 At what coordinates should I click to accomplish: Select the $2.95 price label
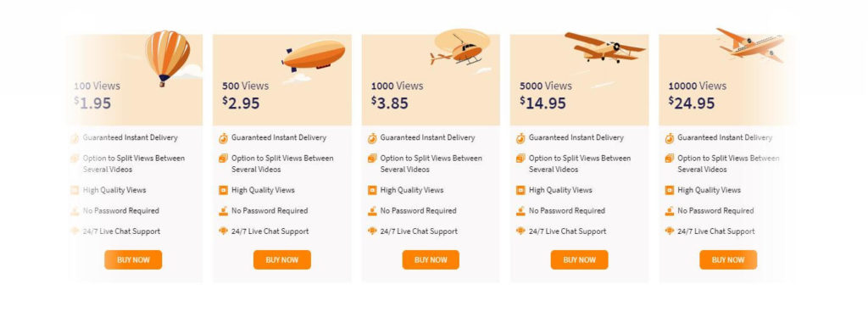pyautogui.click(x=241, y=103)
